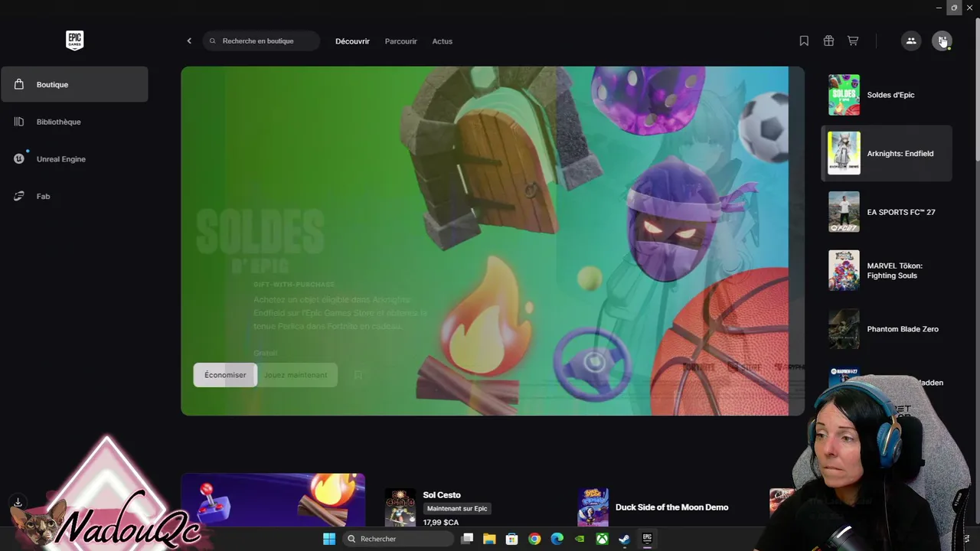Go back with the left arrow
Screen dimensions: 980x551
pos(189,41)
